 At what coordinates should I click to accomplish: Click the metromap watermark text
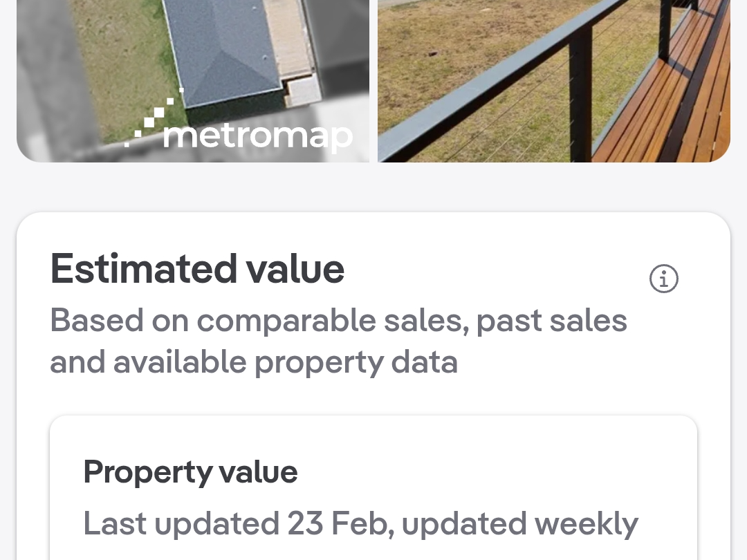(x=257, y=135)
